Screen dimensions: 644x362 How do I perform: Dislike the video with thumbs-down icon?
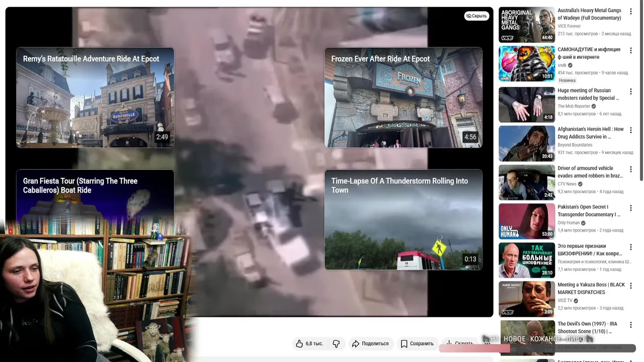[336, 343]
